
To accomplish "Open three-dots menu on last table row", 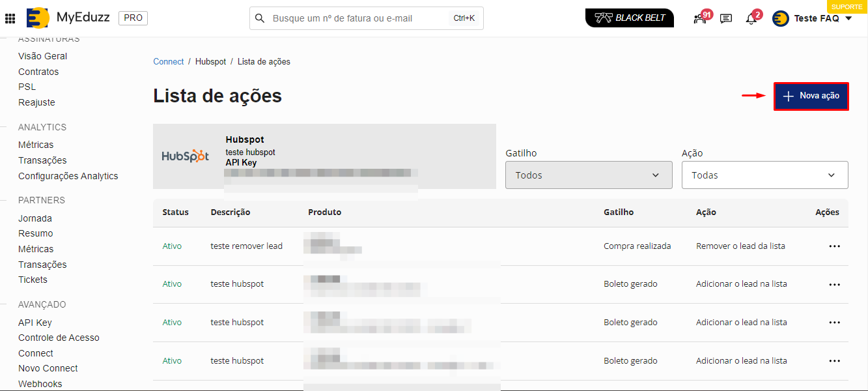I will pos(834,361).
